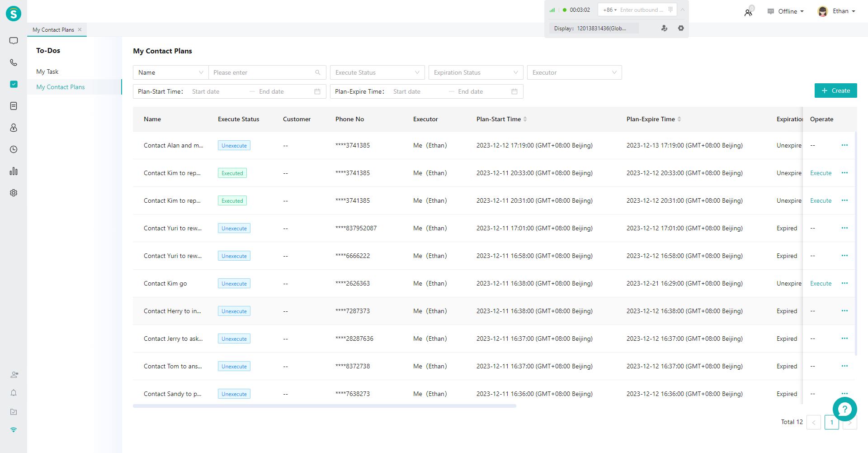Viewport: 868px width, 453px height.
Task: Select the To-Dos checkmark sidebar icon
Action: pyautogui.click(x=14, y=84)
